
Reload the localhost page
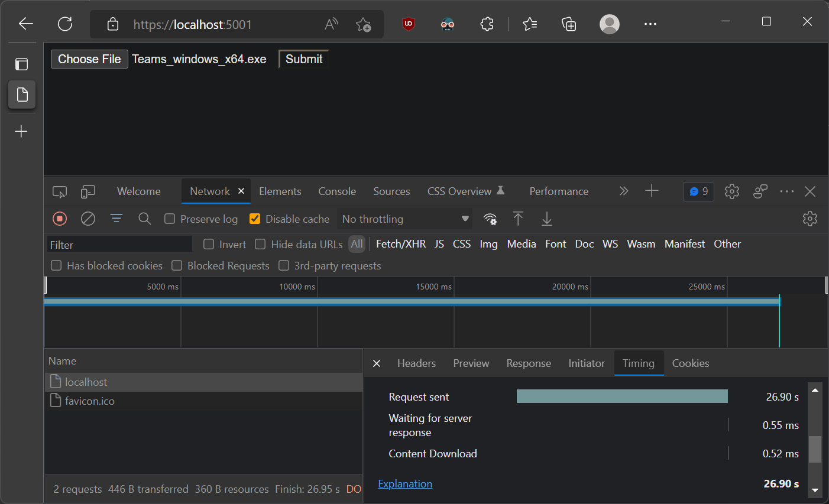click(65, 24)
